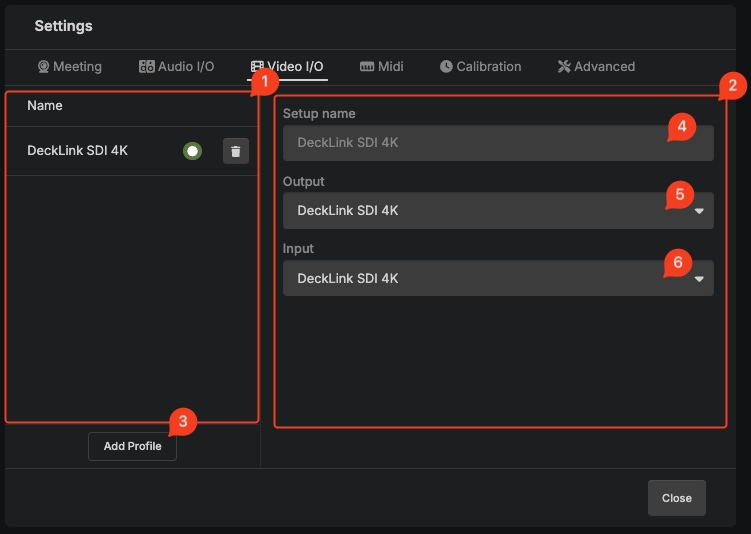Open the Midi settings tab
The width and height of the screenshot is (751, 534).
point(382,67)
